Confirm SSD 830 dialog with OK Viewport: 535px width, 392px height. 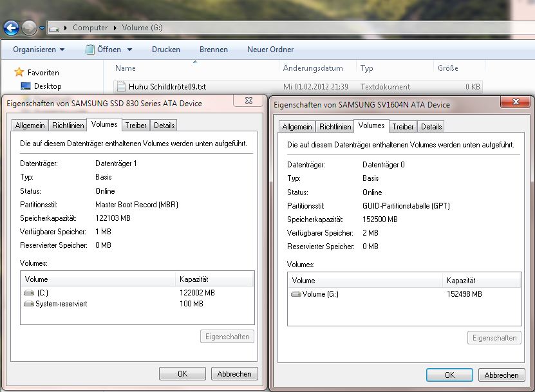click(183, 374)
